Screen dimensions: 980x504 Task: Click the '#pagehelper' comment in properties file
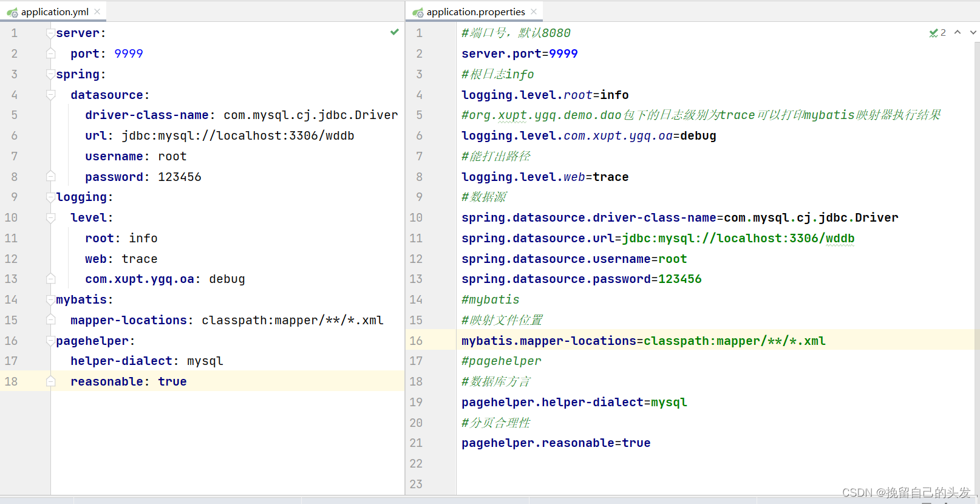[x=502, y=361]
